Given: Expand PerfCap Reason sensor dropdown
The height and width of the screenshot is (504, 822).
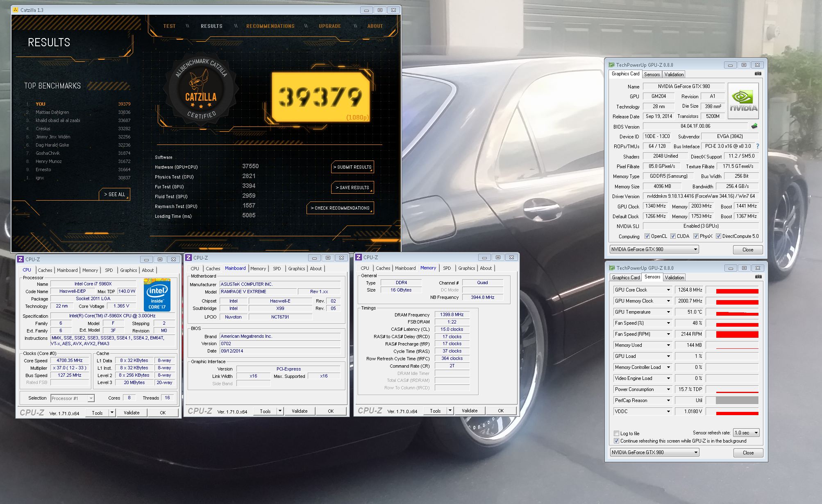Looking at the screenshot, I should click(x=668, y=400).
